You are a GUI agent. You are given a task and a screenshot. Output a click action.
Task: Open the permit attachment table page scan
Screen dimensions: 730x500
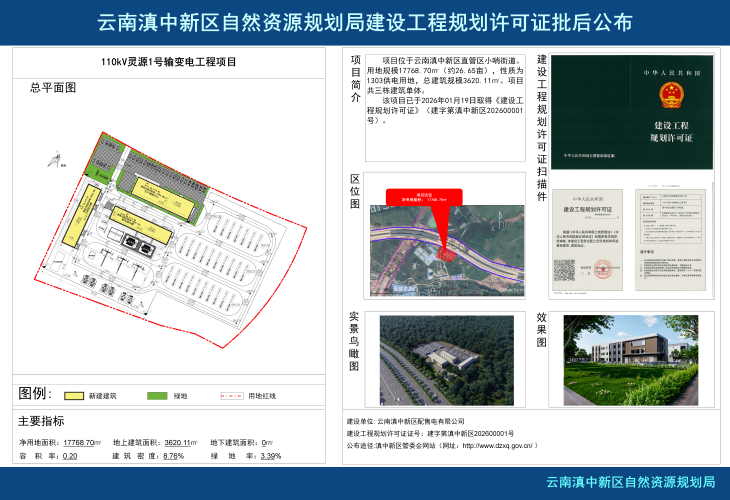coord(670,240)
